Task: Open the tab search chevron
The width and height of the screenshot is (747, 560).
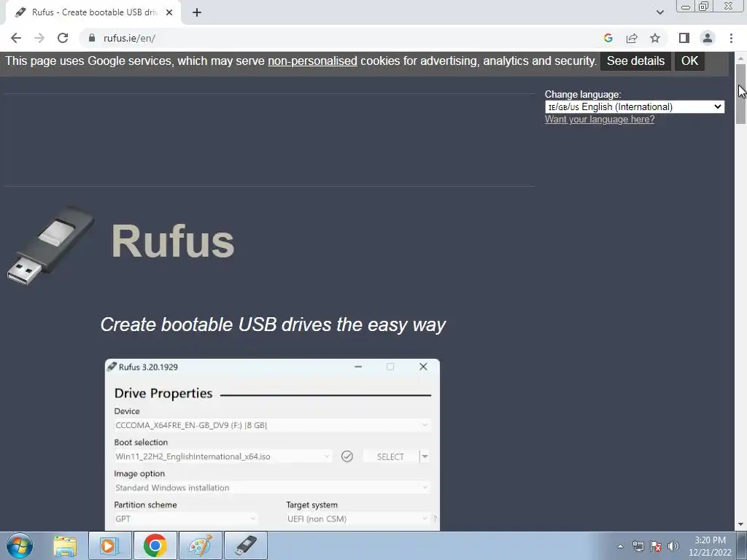Action: pyautogui.click(x=659, y=13)
